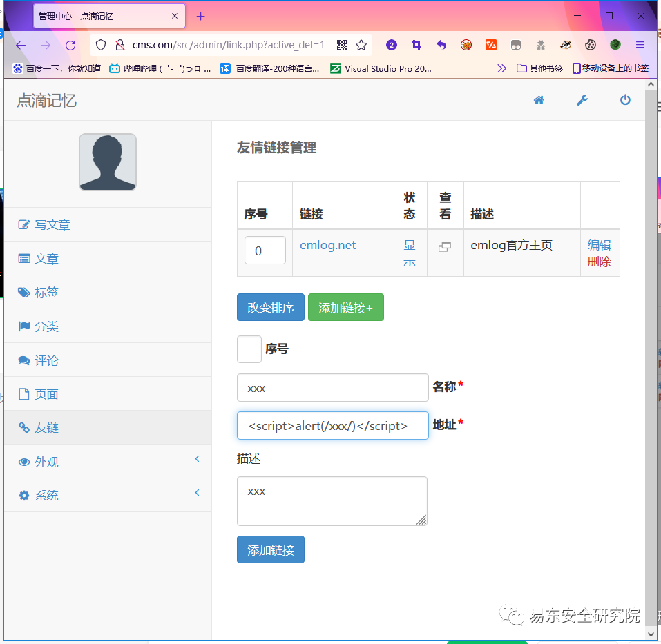Click the 名称 input field

[333, 388]
